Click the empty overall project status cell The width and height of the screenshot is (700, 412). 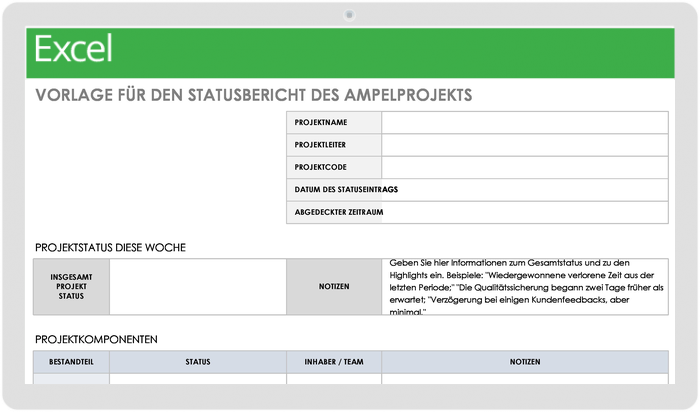tap(198, 287)
